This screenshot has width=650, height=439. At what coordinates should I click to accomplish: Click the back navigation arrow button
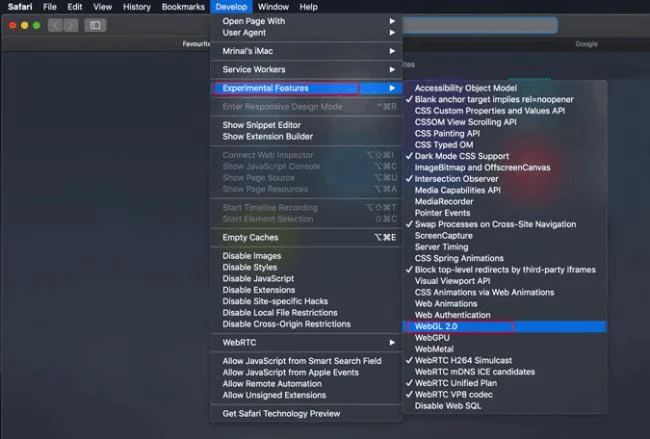tap(55, 25)
